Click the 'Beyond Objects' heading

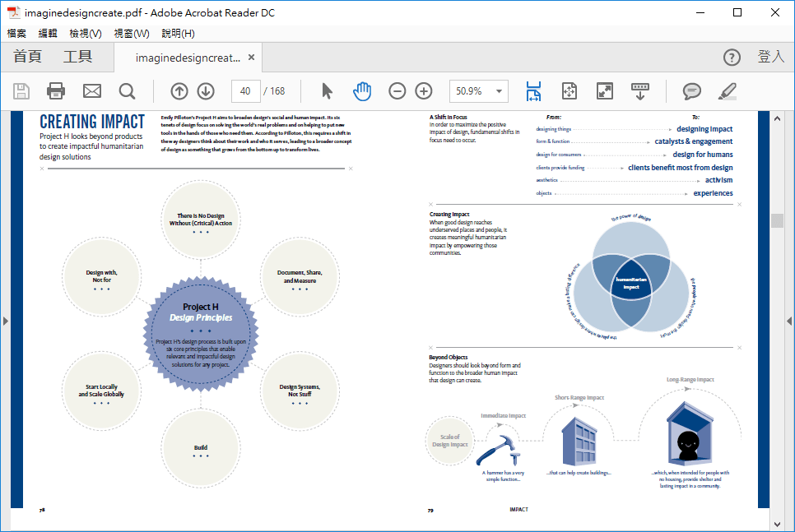449,357
